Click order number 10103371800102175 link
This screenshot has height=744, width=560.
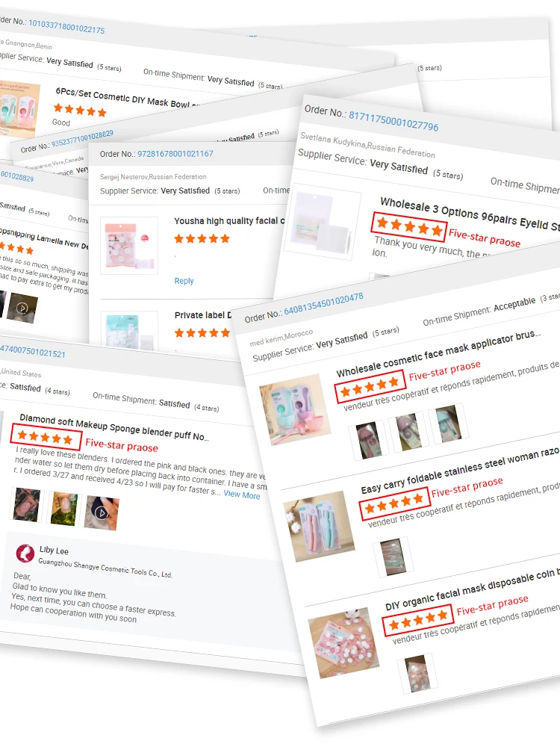coord(66,25)
